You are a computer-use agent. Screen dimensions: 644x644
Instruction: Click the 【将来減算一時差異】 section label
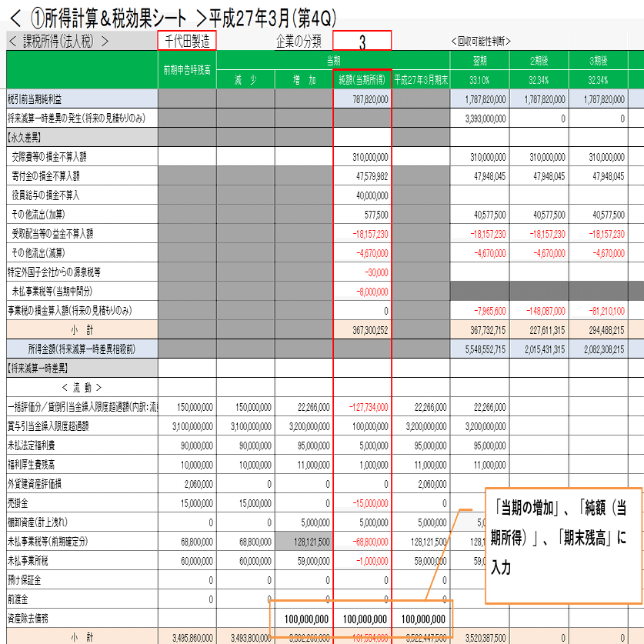point(82,368)
